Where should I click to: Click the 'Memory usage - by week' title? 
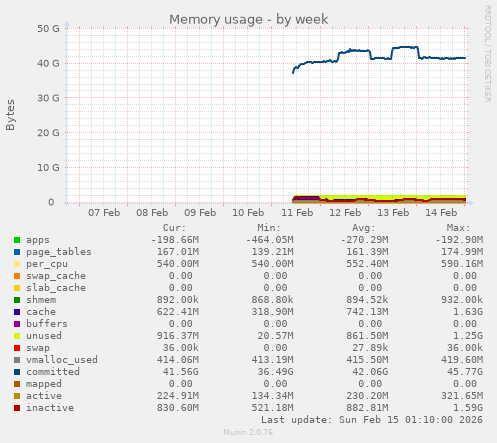248,19
